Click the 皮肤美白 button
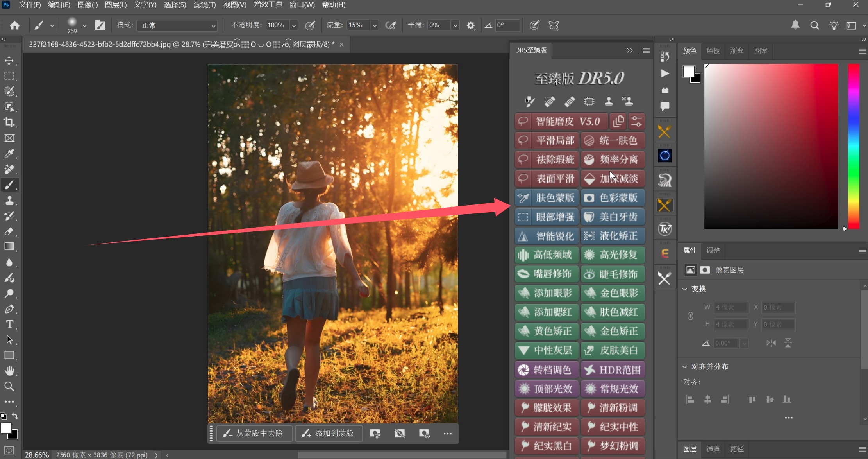 click(x=613, y=350)
